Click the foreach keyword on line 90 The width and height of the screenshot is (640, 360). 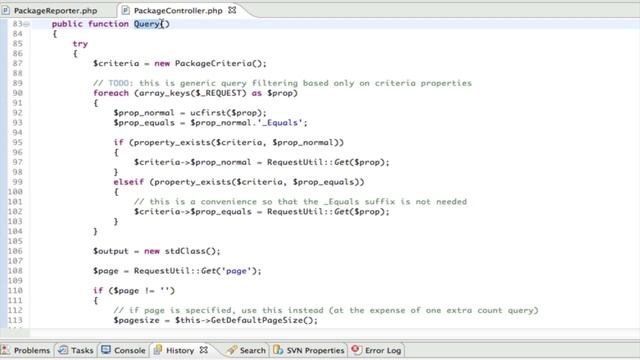coord(111,93)
